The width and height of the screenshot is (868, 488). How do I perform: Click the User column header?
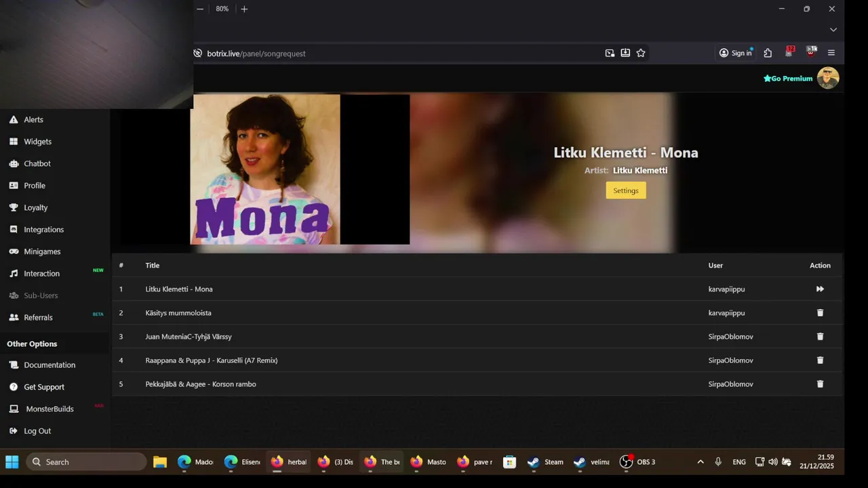(716, 265)
